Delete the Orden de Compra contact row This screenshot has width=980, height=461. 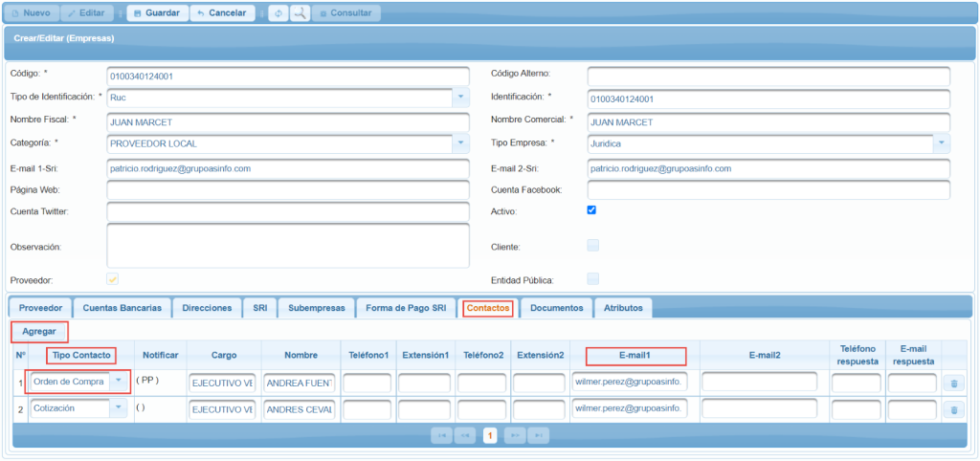(x=954, y=383)
